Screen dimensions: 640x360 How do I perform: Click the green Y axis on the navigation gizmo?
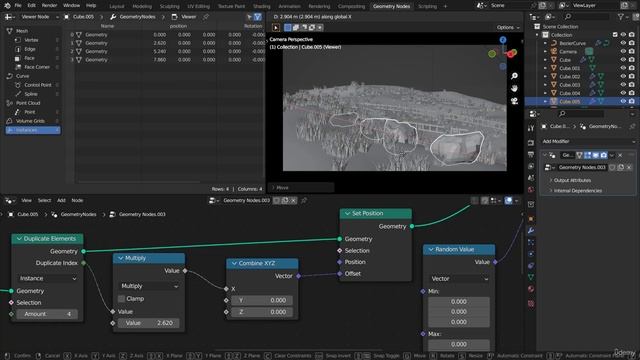(x=492, y=53)
